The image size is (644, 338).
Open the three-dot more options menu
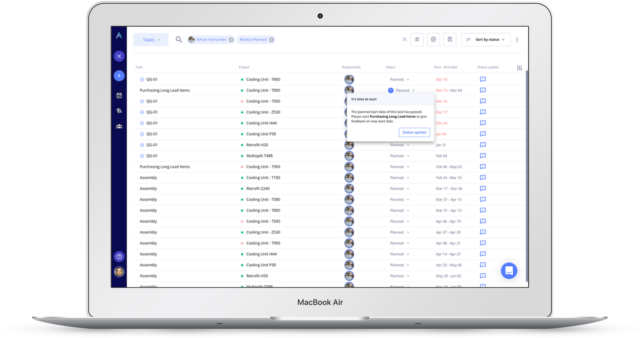(517, 40)
